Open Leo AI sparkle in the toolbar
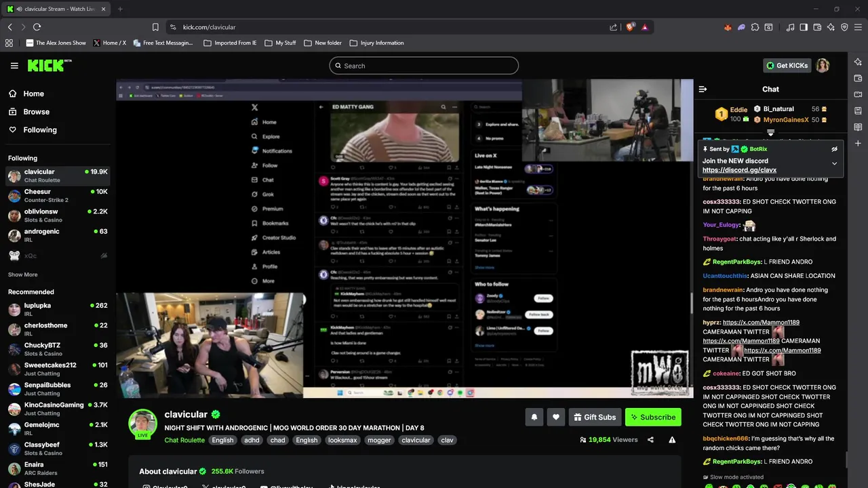This screenshot has width=868, height=488. tap(831, 27)
